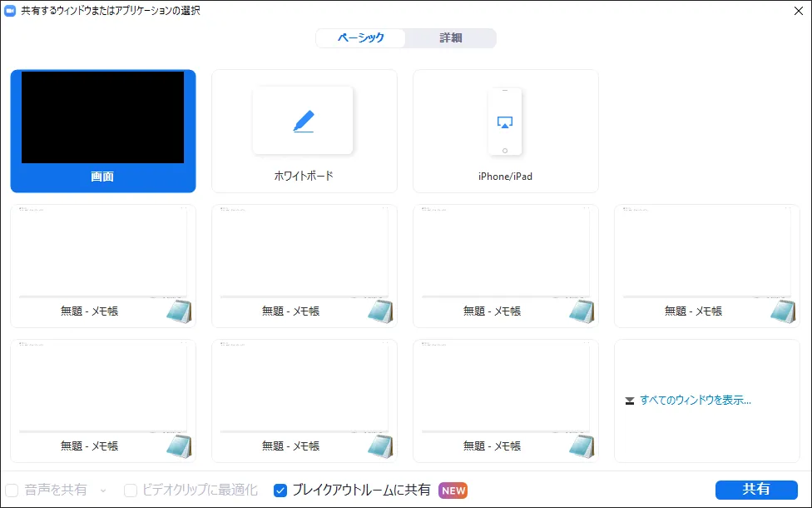This screenshot has width=812, height=508.
Task: Select the Whiteboard pen icon
Action: coord(303,122)
